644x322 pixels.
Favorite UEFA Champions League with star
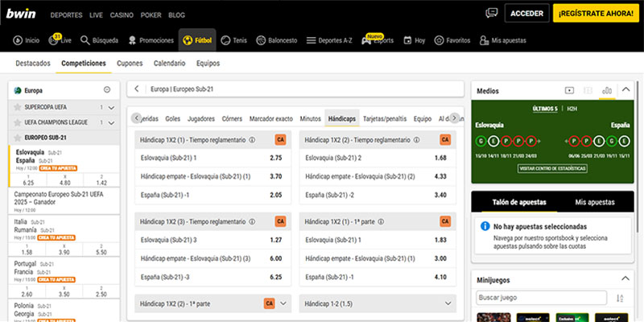point(17,122)
